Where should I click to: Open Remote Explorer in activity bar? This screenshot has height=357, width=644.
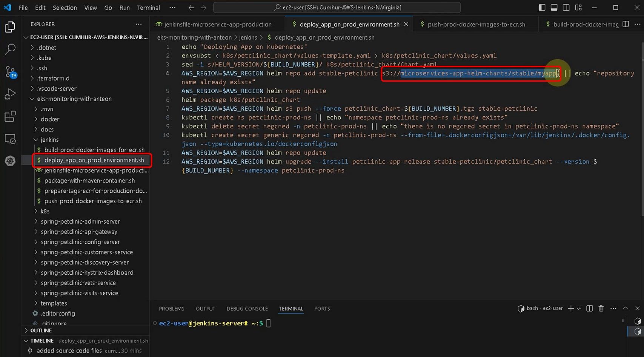10,139
